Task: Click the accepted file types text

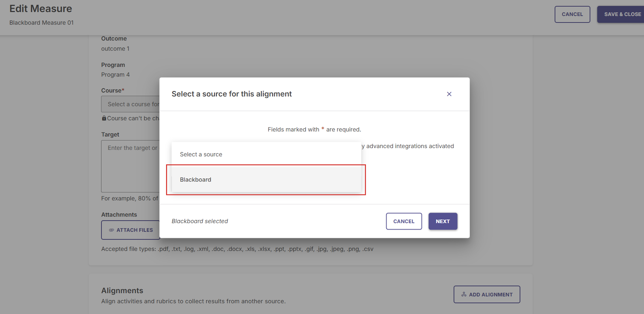Action: (x=237, y=249)
